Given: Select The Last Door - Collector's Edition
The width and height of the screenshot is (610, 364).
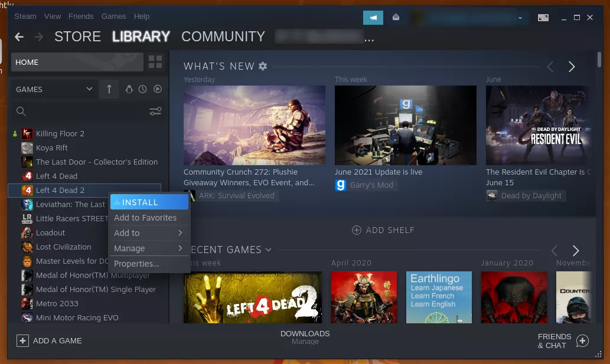Looking at the screenshot, I should [x=96, y=162].
